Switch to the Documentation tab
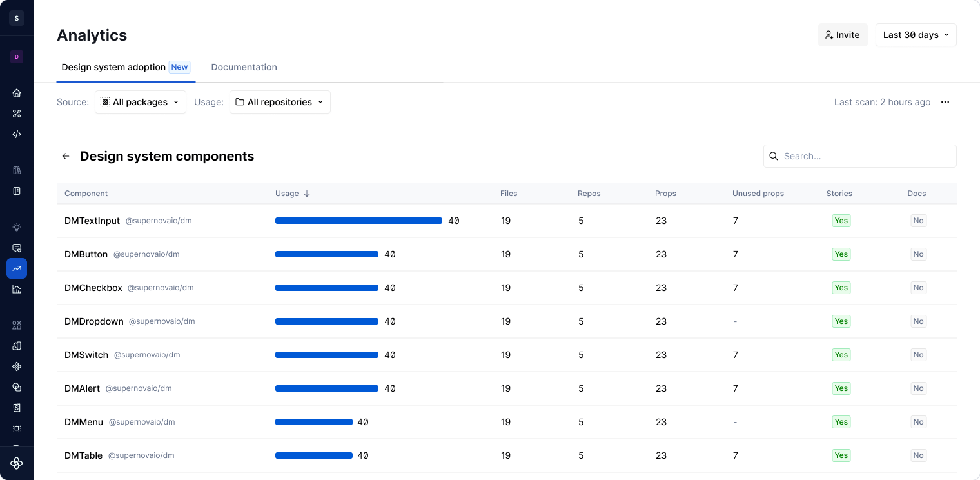980x480 pixels. click(x=244, y=67)
